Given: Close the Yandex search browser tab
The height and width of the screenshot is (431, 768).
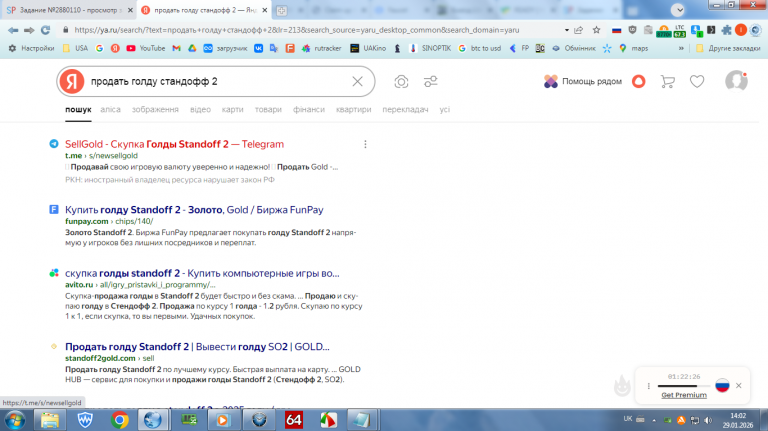Looking at the screenshot, I should [264, 10].
